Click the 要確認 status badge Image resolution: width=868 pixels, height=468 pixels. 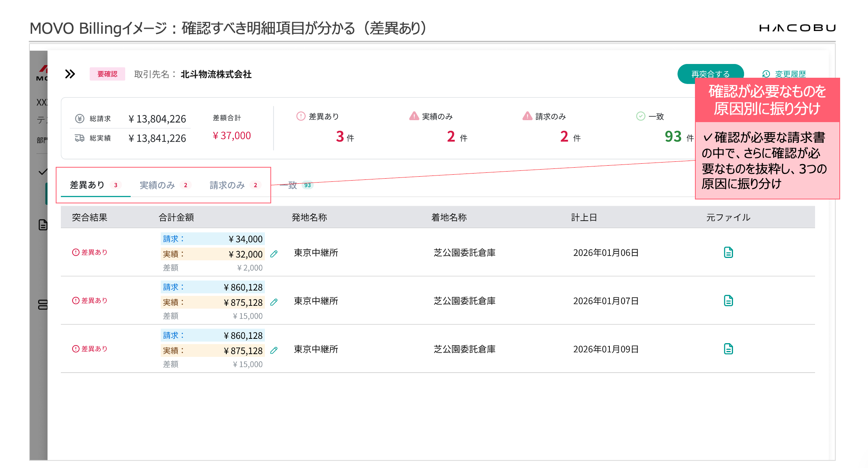pyautogui.click(x=107, y=74)
